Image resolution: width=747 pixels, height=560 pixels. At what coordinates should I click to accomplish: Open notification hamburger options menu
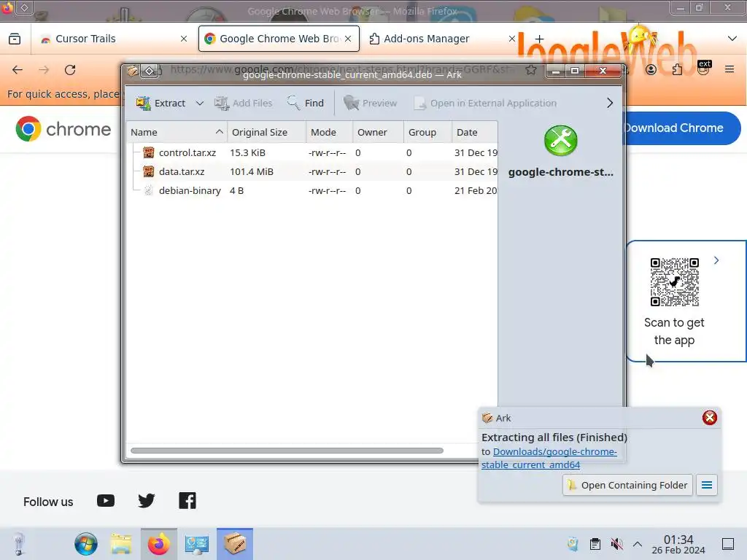[706, 485]
